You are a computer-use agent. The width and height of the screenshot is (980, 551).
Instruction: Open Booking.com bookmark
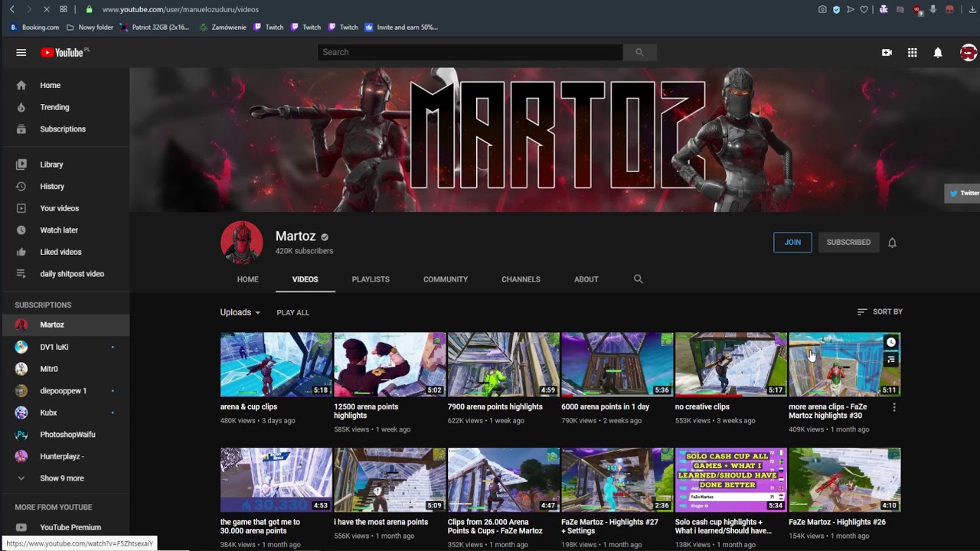click(x=34, y=28)
